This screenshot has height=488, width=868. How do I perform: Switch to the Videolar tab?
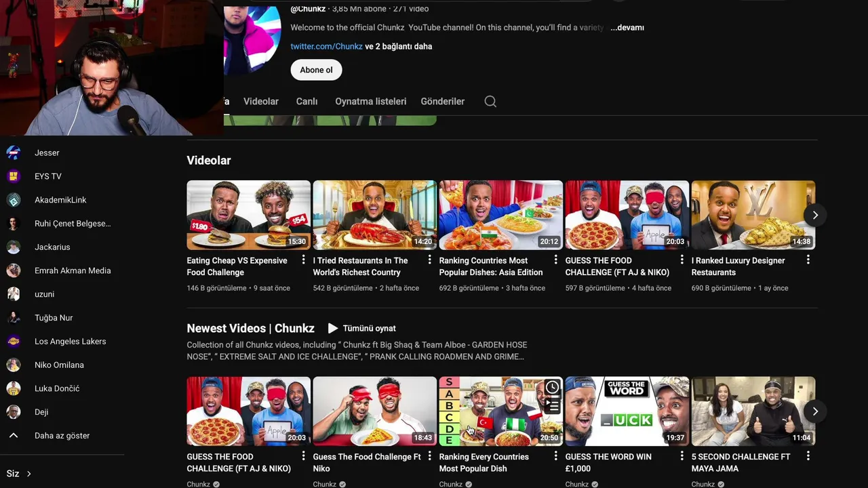click(x=261, y=102)
